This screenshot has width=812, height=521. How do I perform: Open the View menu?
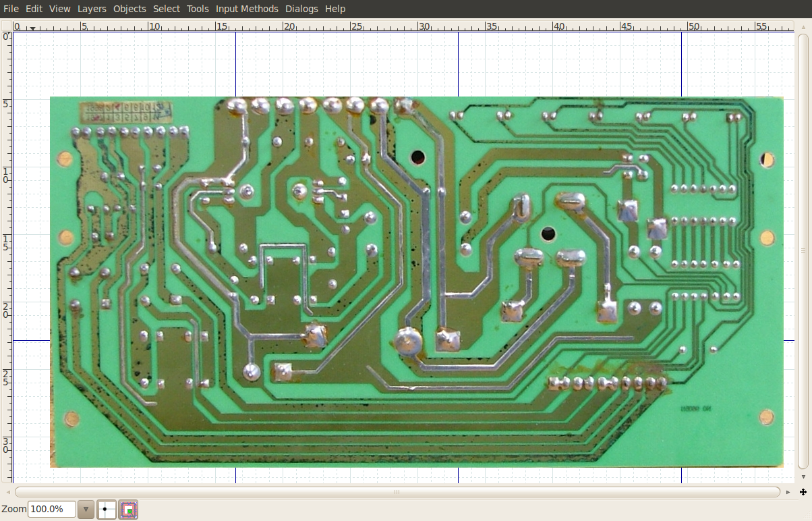point(59,9)
